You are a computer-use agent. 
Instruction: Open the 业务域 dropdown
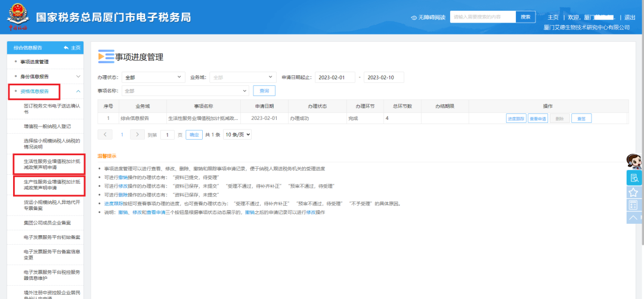(x=241, y=77)
